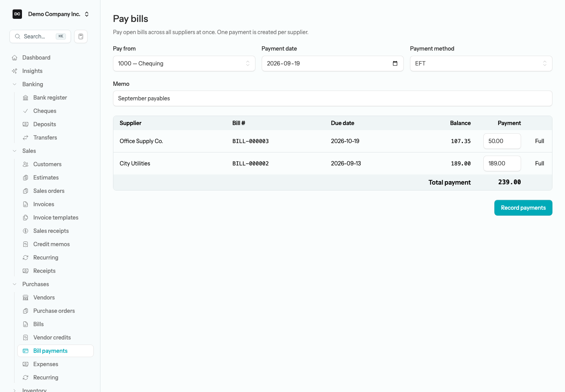The width and height of the screenshot is (565, 392).
Task: Click the Cheques checkmark icon
Action: tap(26, 111)
